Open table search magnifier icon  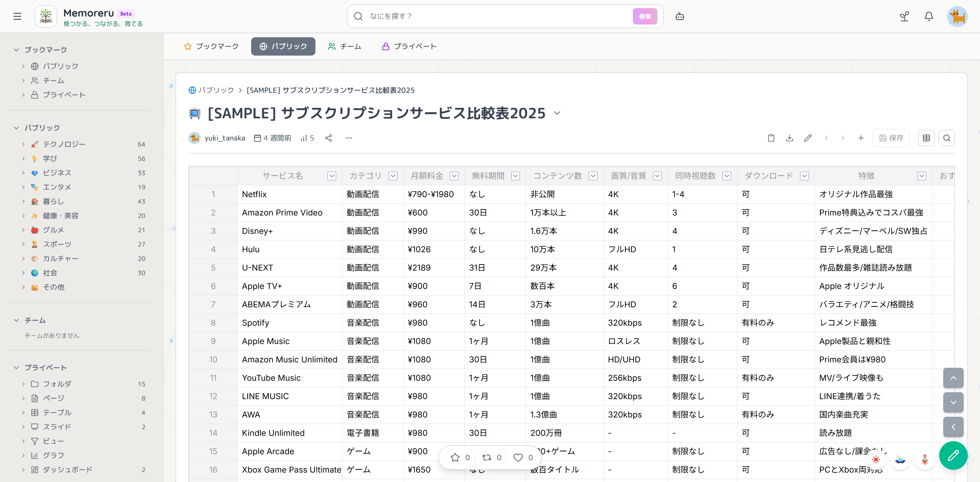[947, 138]
